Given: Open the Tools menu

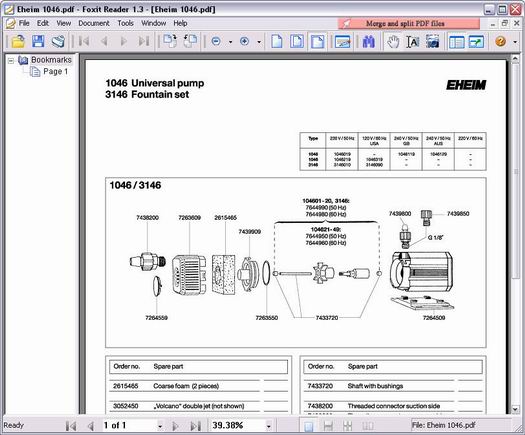Looking at the screenshot, I should coord(125,23).
